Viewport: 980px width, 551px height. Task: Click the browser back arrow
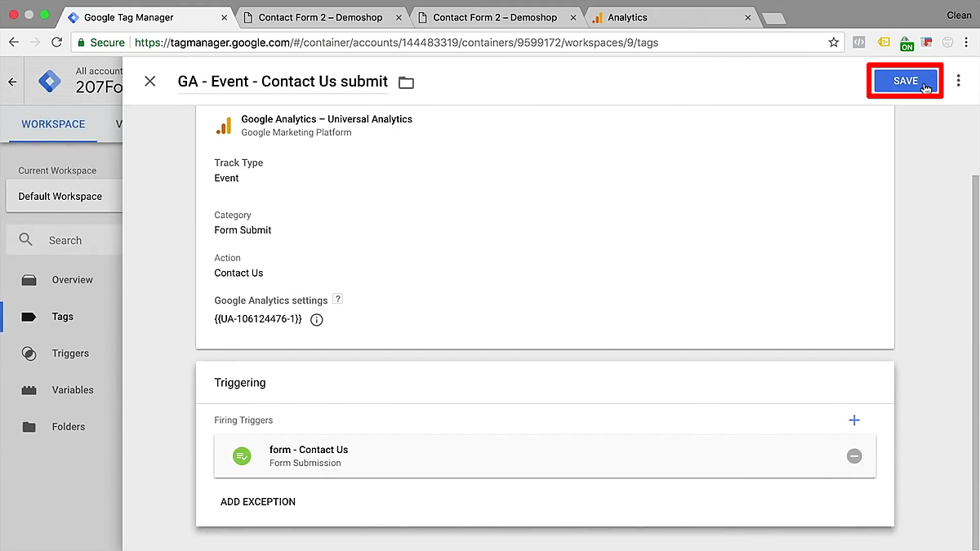[x=14, y=42]
